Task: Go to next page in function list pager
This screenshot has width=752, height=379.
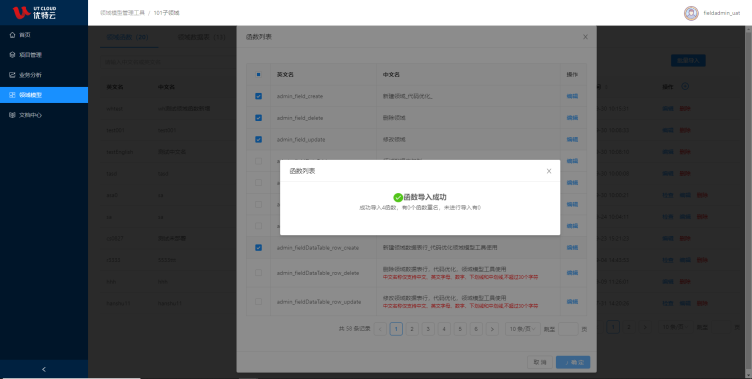Action: point(492,329)
